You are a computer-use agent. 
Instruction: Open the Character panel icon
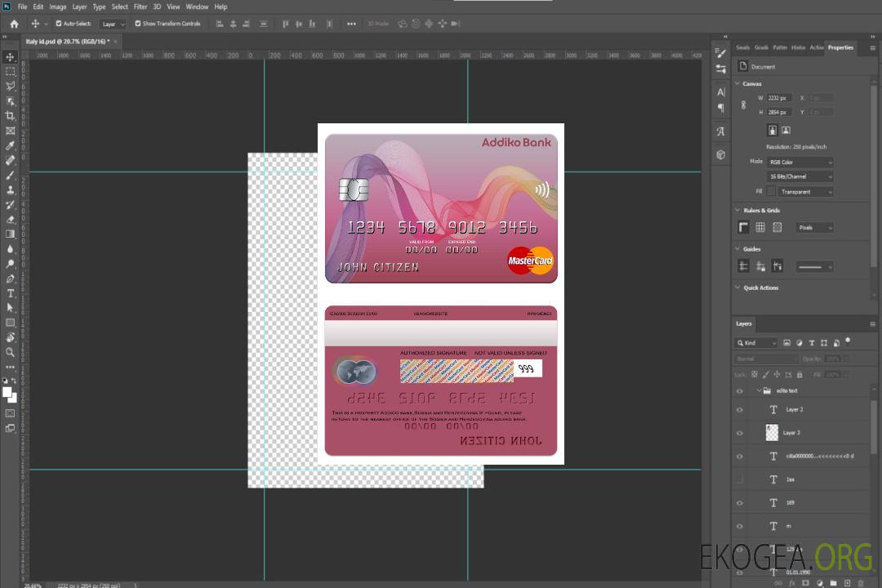click(720, 91)
